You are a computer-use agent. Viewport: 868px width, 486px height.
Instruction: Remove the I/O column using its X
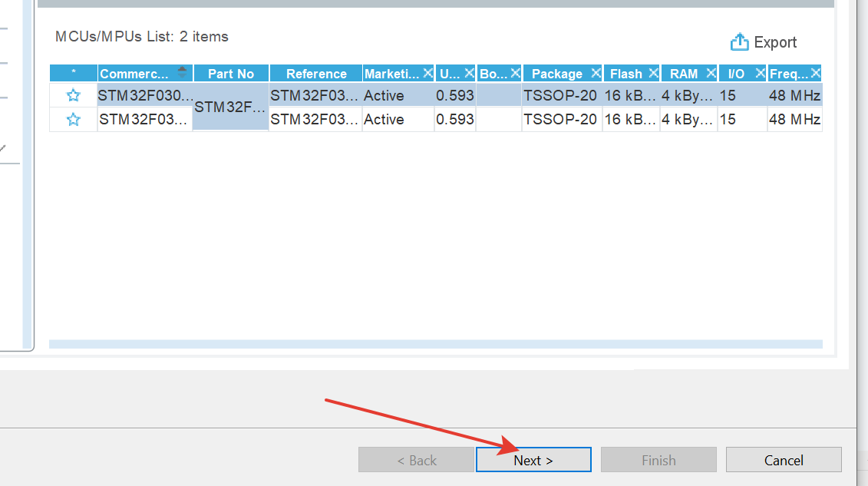click(760, 72)
